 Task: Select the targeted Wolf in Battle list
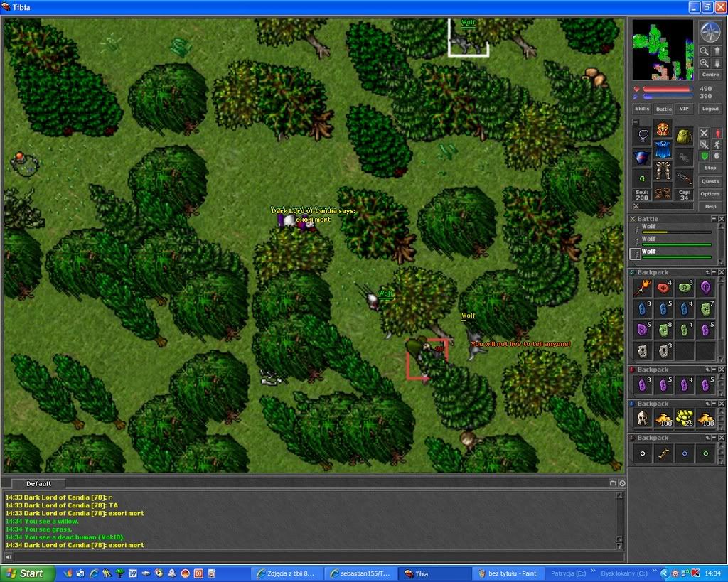point(672,254)
